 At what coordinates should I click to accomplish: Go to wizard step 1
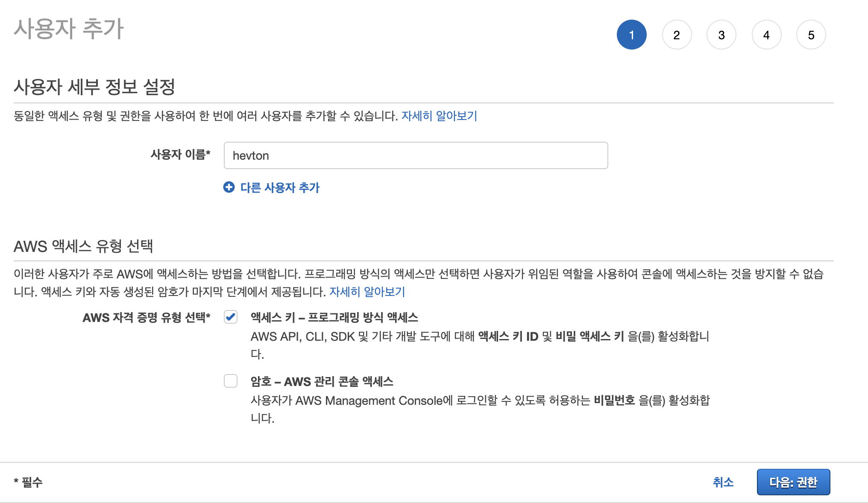(631, 35)
